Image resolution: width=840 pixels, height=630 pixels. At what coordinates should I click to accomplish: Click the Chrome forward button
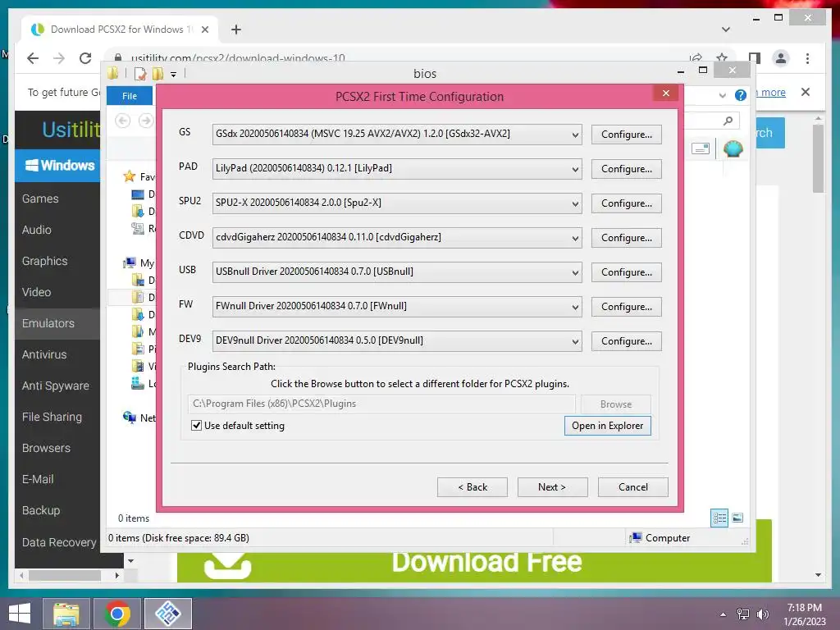coord(59,58)
